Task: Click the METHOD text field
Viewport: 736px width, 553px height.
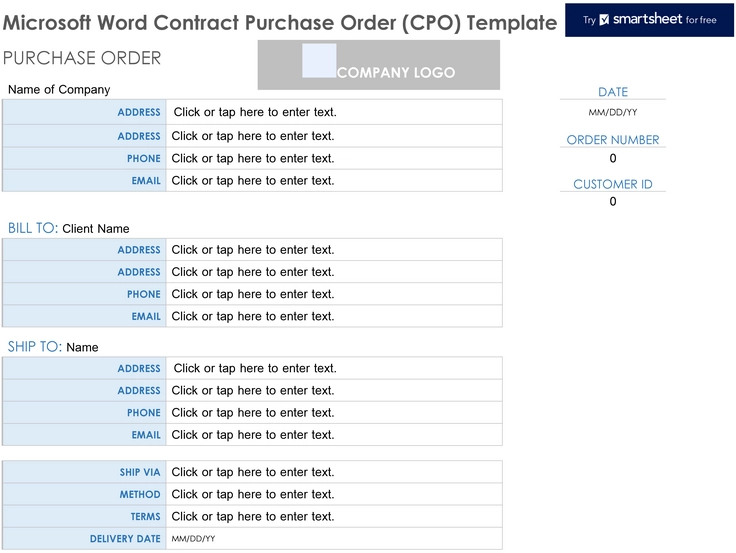Action: 334,494
